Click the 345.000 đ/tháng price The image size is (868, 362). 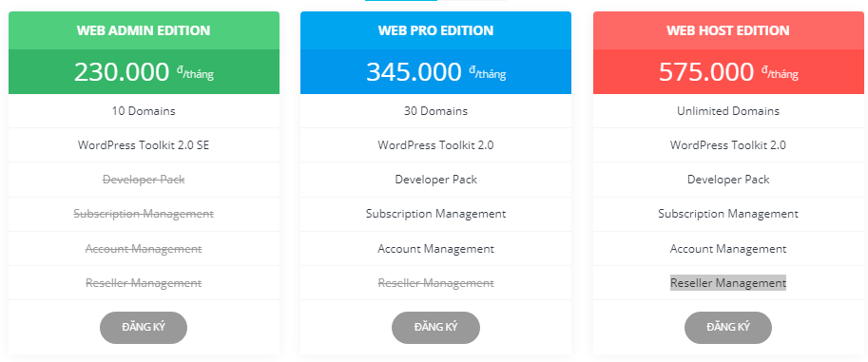pyautogui.click(x=435, y=72)
